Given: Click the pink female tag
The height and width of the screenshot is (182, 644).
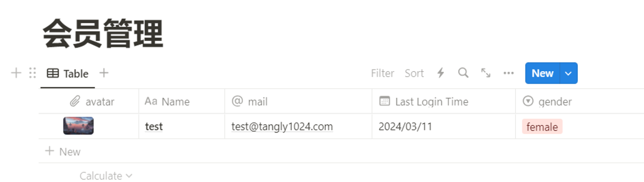Looking at the screenshot, I should tap(542, 127).
